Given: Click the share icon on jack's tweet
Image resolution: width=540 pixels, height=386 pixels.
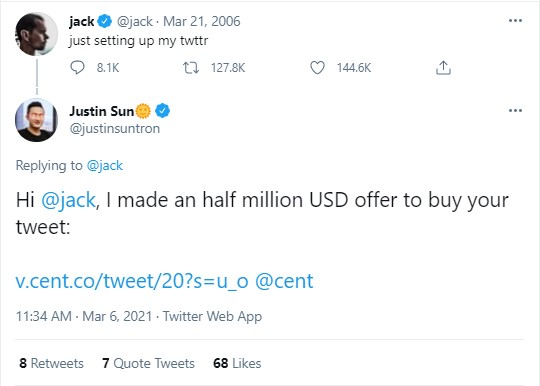Looking at the screenshot, I should point(443,67).
